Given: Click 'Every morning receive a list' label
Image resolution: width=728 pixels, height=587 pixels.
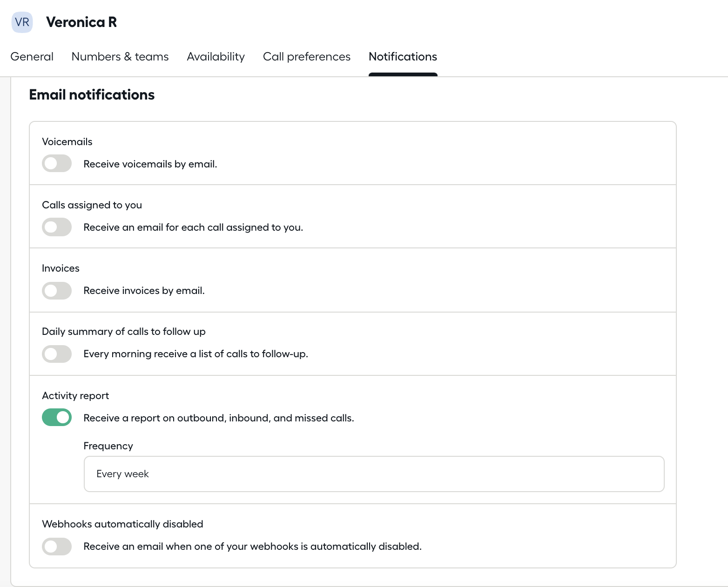Looking at the screenshot, I should click(x=195, y=354).
